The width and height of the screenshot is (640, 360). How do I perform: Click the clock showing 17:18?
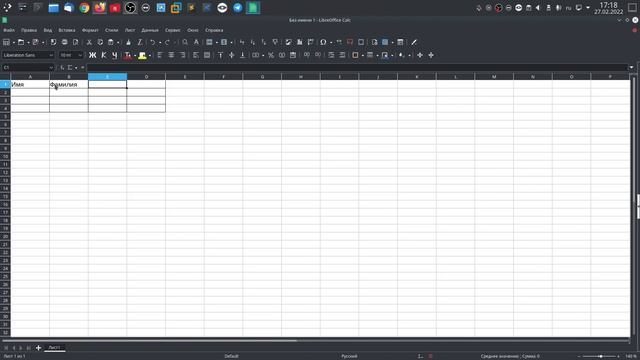[x=609, y=5]
